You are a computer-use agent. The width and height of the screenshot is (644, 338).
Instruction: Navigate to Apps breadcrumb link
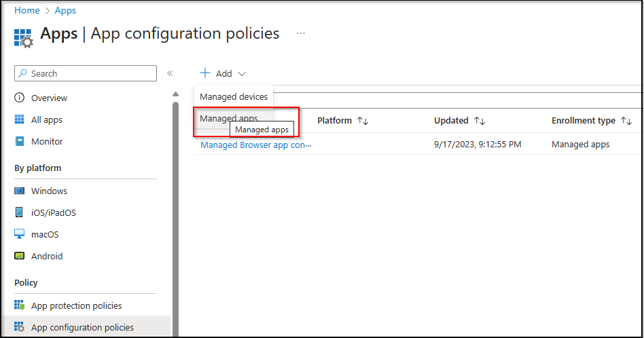pos(65,10)
